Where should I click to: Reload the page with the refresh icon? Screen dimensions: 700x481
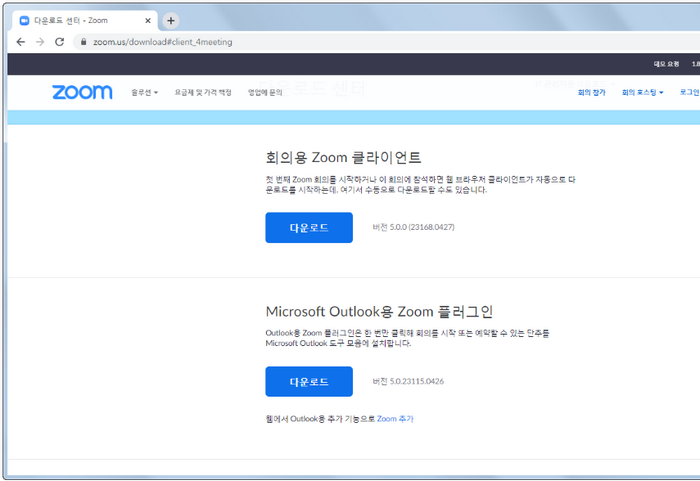59,42
